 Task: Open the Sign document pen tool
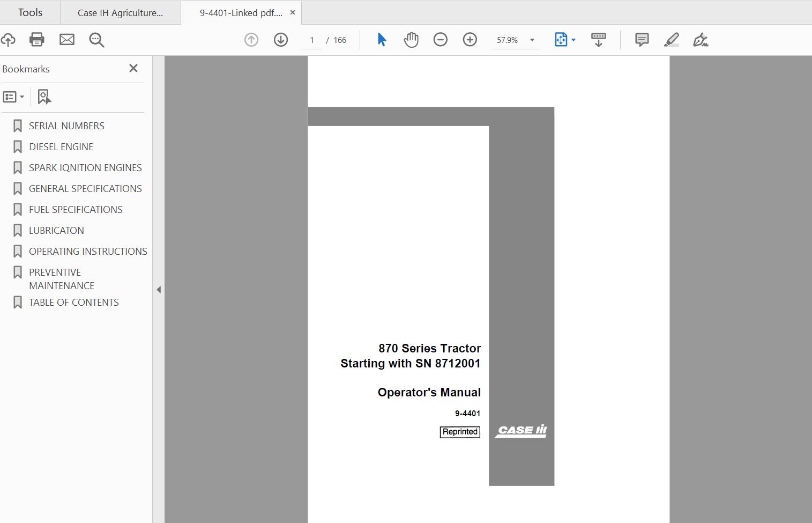point(701,40)
